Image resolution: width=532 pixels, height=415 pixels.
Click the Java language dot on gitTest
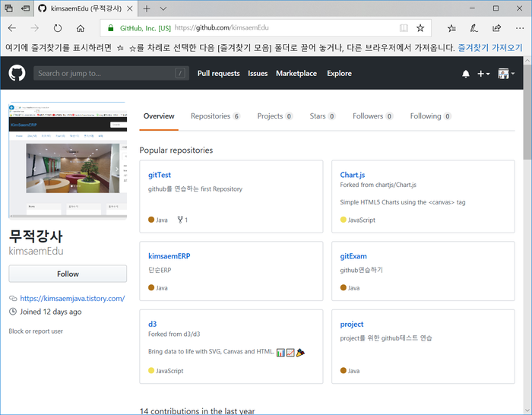tap(151, 220)
